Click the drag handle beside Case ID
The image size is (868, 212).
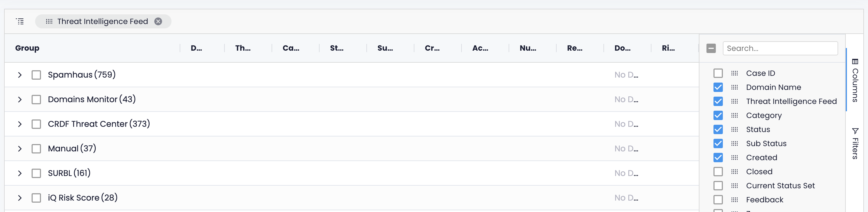[x=735, y=73]
